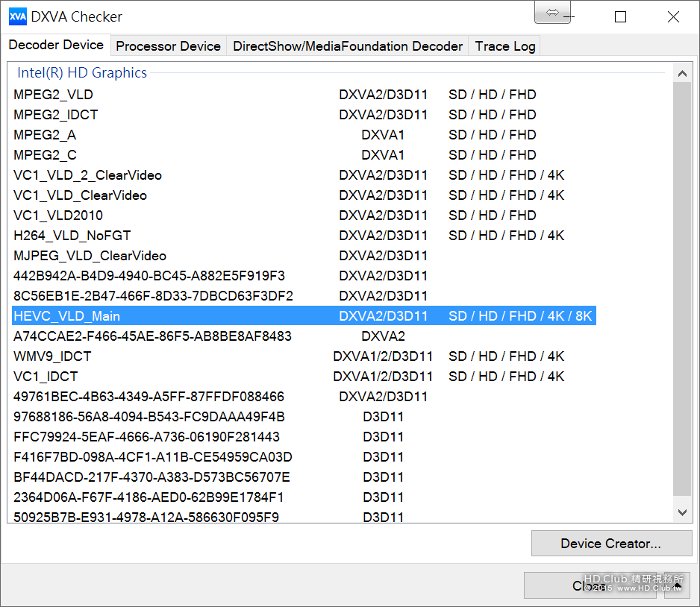Select the BF44DACD-217F-4370-A383-D573BC56707E row

point(304,477)
